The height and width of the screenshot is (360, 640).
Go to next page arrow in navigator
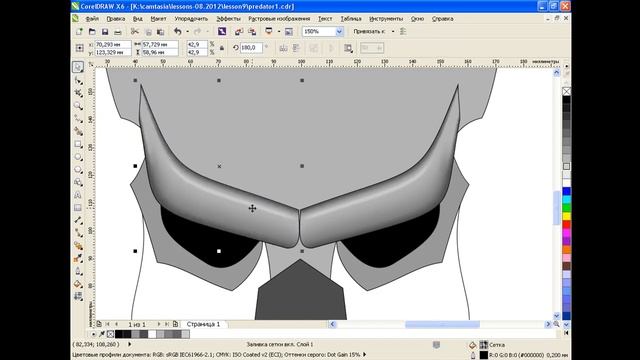tap(159, 324)
